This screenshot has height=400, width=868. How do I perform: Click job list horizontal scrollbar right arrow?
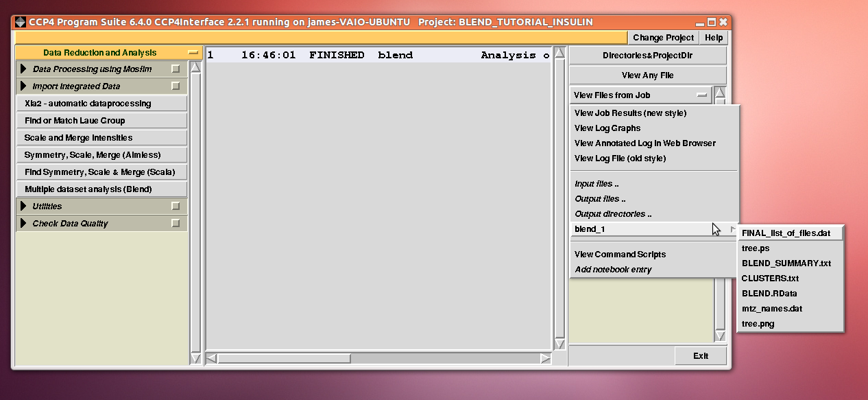[x=545, y=358]
